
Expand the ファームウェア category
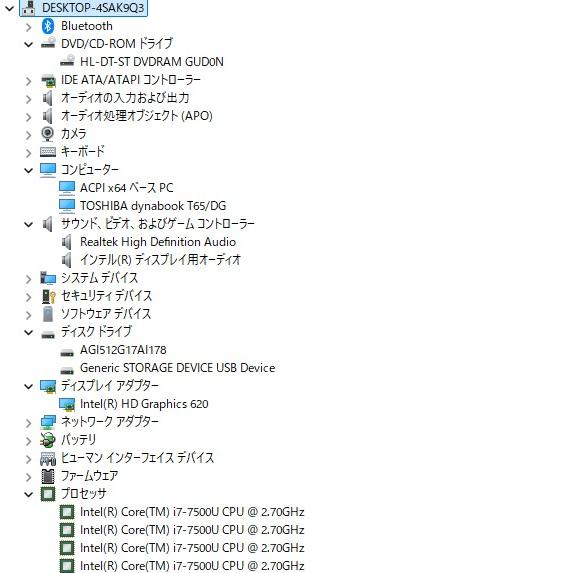click(x=29, y=477)
